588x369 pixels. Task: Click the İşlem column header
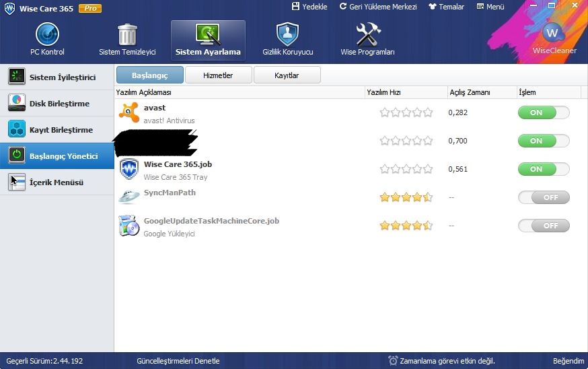548,92
